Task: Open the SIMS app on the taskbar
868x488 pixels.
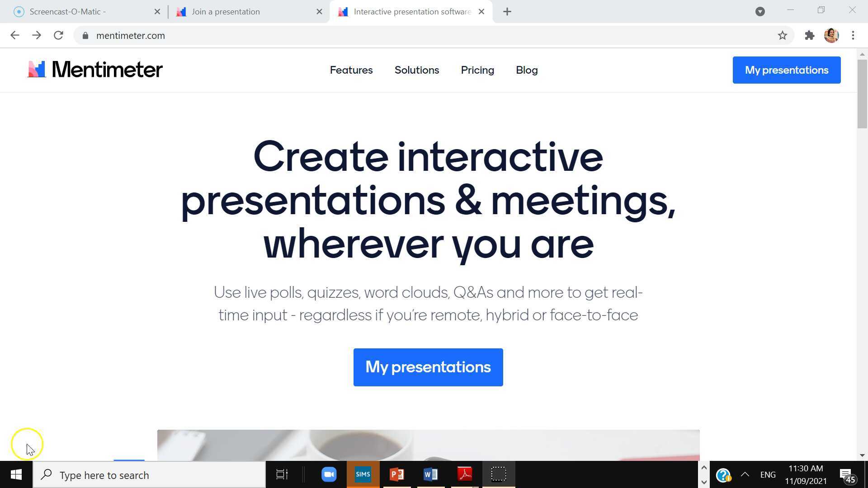Action: click(363, 474)
